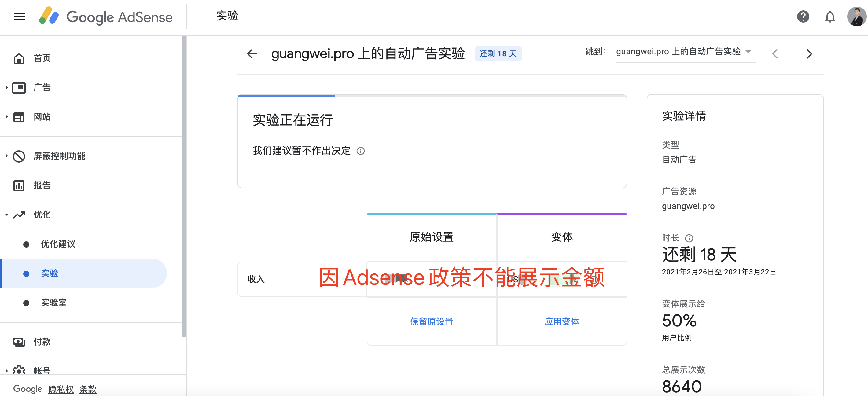Viewport: 868px width, 396px height.
Task: Click info icon next to 时长
Action: (x=689, y=238)
